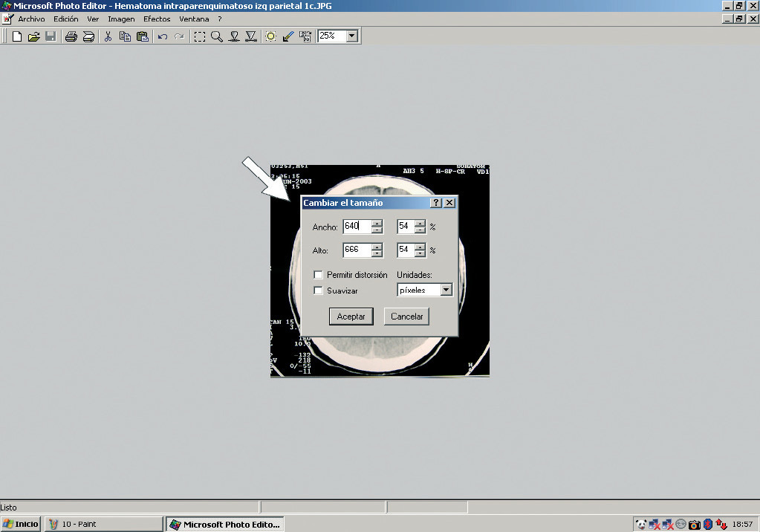Open the Unidades píxeles dropdown

[x=446, y=290]
